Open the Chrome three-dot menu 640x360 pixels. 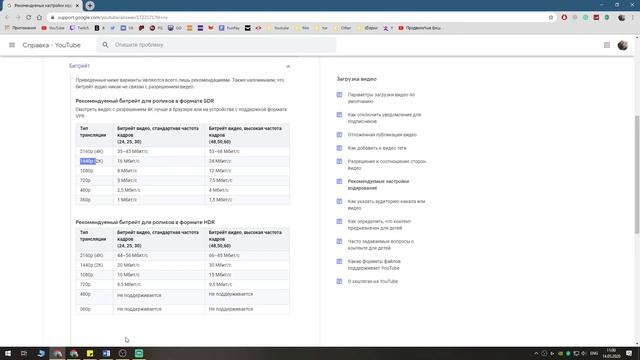click(633, 18)
